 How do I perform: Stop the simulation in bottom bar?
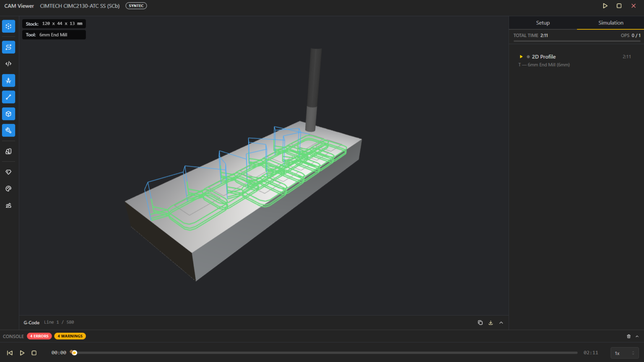[34, 353]
